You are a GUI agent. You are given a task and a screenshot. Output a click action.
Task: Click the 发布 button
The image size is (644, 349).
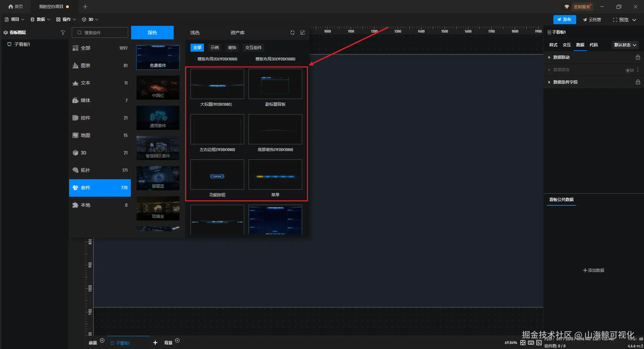(x=565, y=20)
